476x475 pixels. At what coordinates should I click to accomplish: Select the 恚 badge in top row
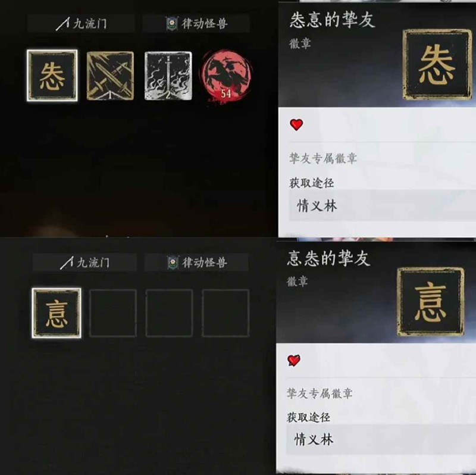[52, 76]
